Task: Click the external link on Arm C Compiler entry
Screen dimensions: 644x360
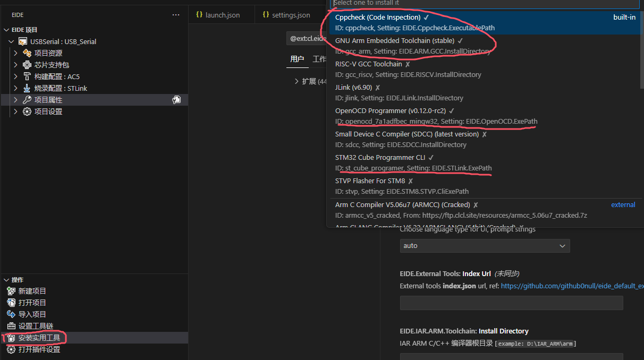Action: [x=623, y=204]
